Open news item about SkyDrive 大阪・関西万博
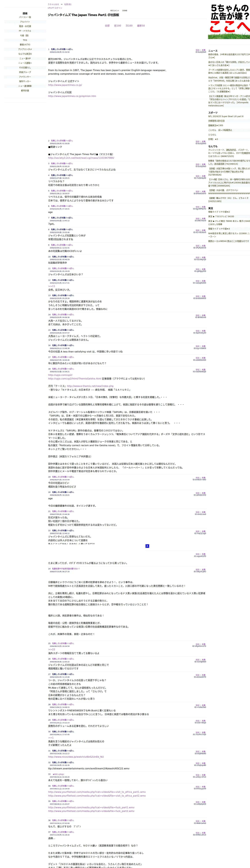 point(229,79)
